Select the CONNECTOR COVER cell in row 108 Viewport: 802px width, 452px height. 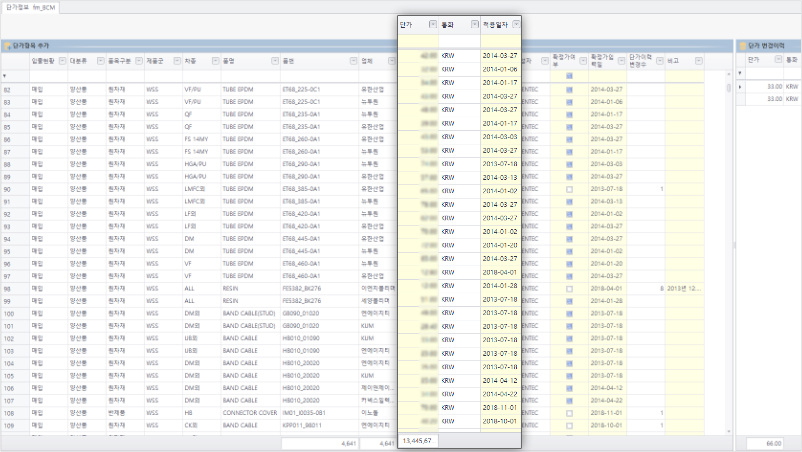tap(250, 413)
